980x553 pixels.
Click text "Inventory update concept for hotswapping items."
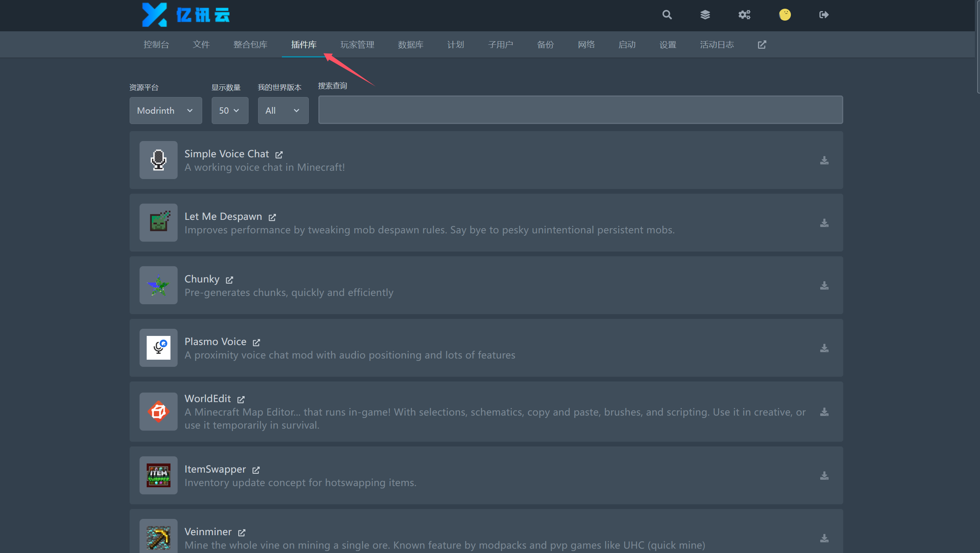[x=301, y=482]
